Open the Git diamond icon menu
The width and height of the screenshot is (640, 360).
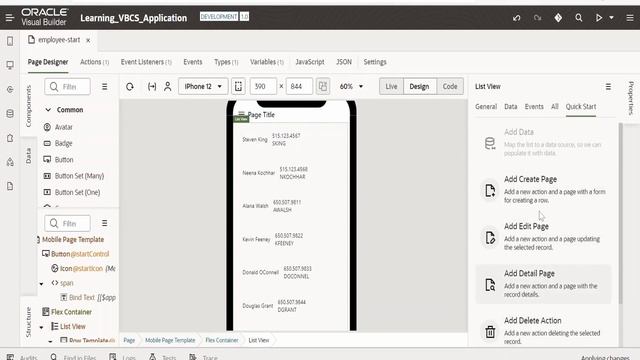coord(558,18)
